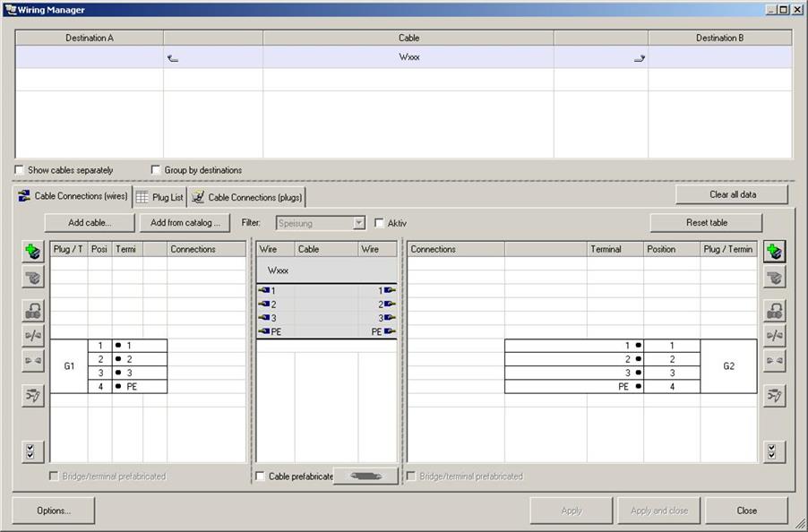Image resolution: width=808 pixels, height=532 pixels.
Task: Click the PE wire connector icon on the Destination B side
Action: [x=390, y=331]
